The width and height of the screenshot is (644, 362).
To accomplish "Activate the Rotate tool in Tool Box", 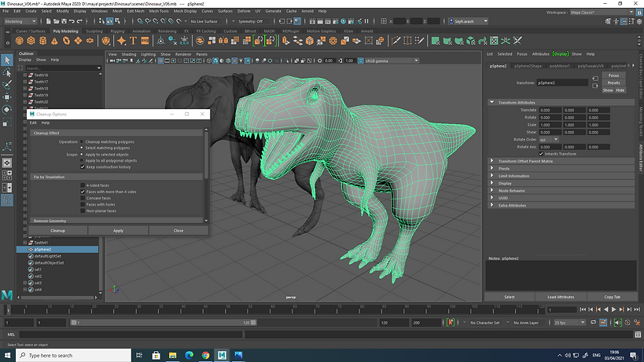I will tap(7, 109).
